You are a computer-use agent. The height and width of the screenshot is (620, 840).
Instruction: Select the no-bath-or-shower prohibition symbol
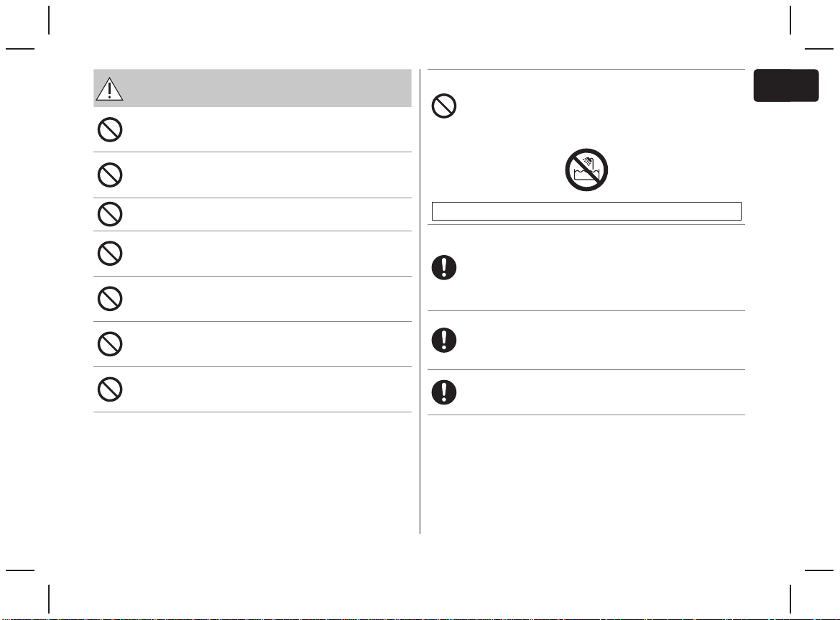tap(586, 170)
